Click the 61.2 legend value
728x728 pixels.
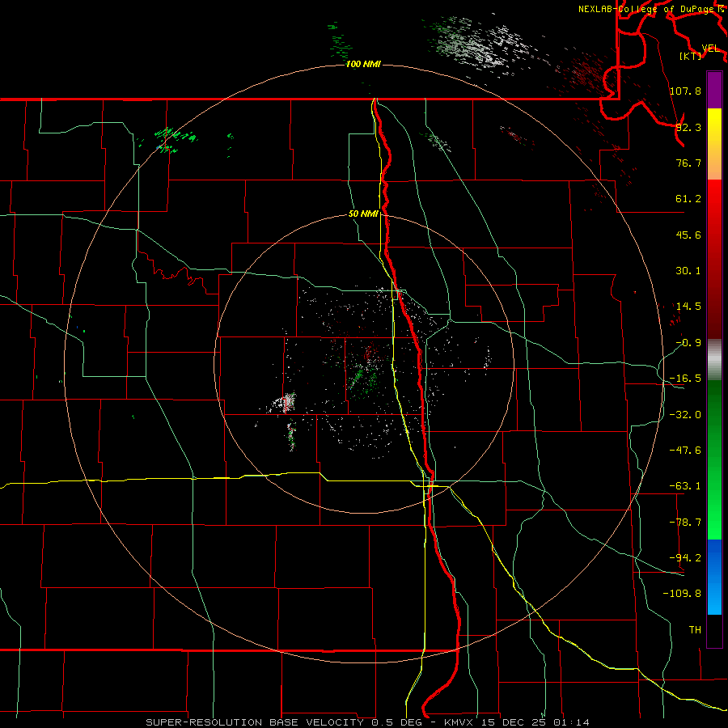(688, 199)
